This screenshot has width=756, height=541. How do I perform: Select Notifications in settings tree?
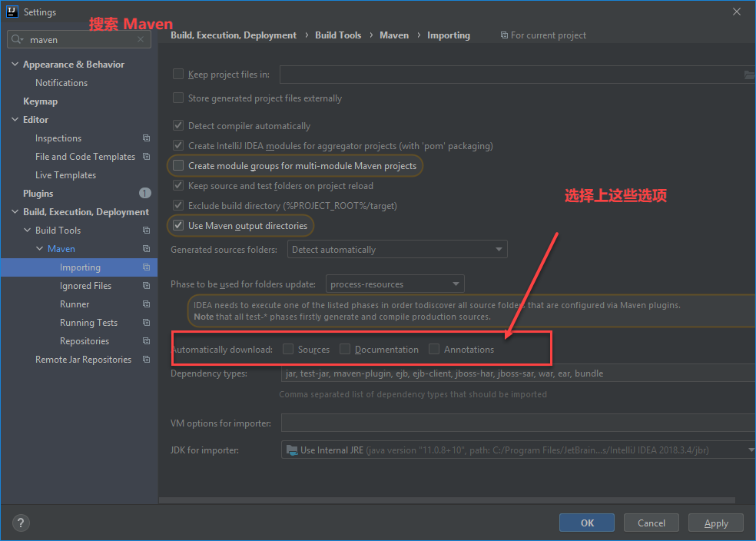coord(61,83)
